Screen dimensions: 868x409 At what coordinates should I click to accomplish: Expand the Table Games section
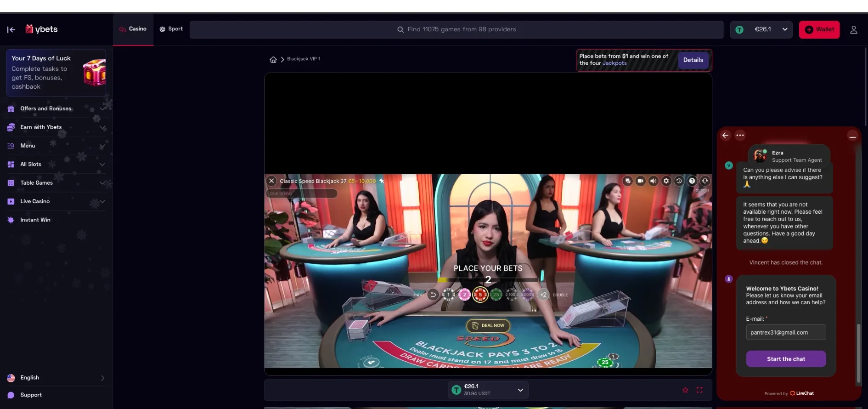pyautogui.click(x=56, y=183)
